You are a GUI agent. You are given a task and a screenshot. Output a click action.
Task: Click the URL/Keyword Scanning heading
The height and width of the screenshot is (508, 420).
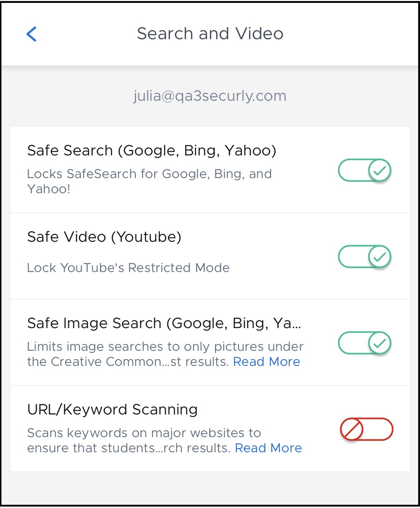pyautogui.click(x=113, y=409)
